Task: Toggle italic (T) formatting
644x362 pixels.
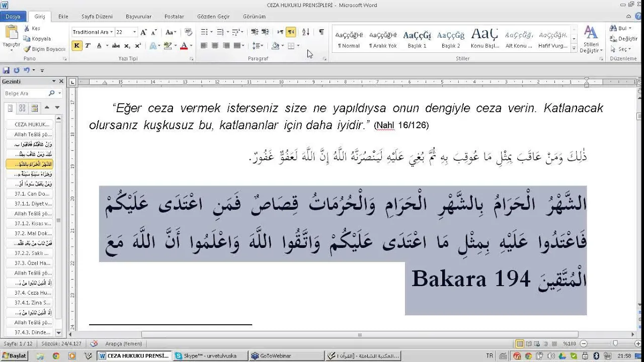Action: tap(88, 46)
